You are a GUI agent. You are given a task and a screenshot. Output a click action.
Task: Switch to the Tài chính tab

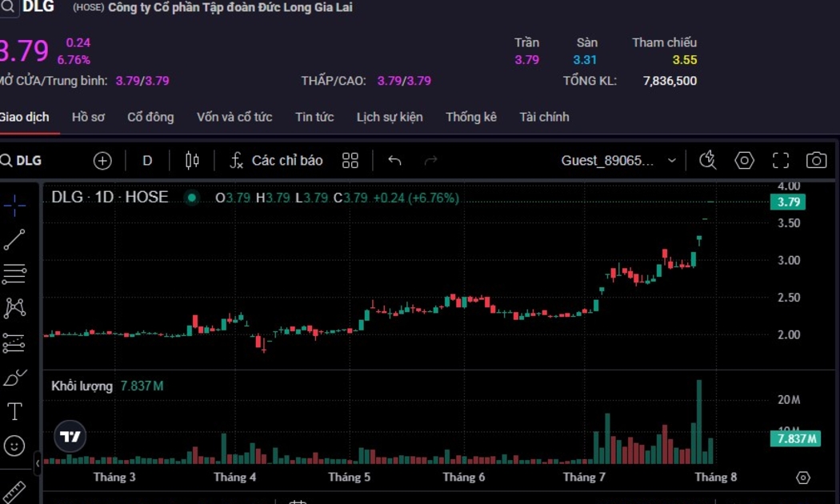544,117
